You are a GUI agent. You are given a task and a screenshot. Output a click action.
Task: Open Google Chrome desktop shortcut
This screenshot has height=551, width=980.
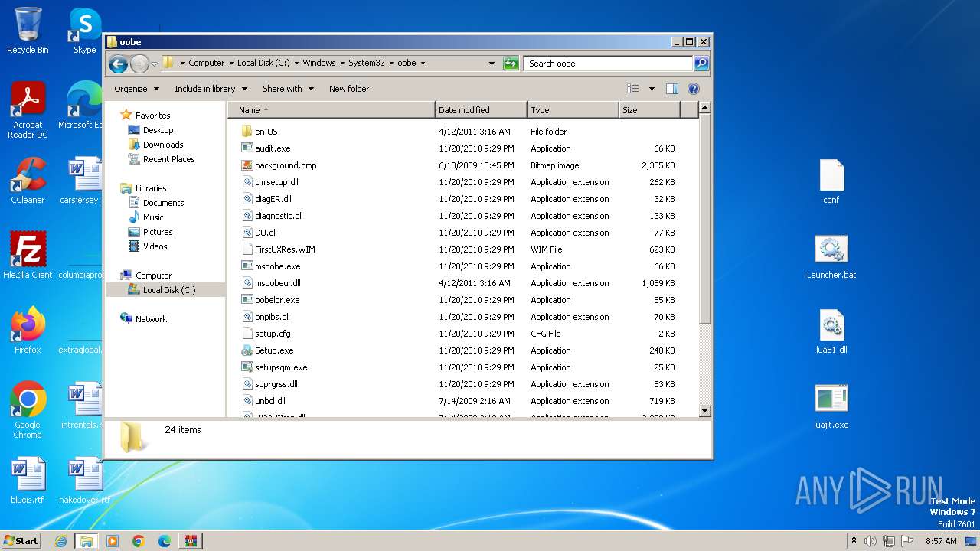(28, 410)
